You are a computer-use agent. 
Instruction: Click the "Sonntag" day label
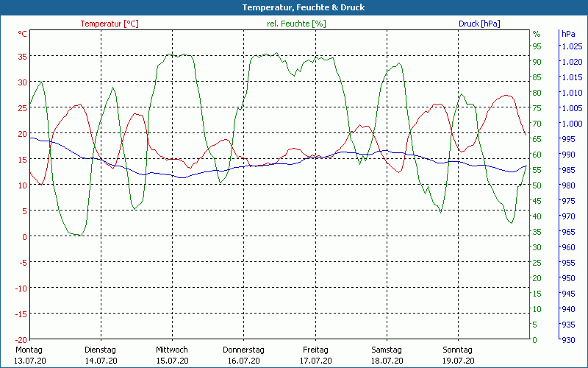tap(457, 350)
